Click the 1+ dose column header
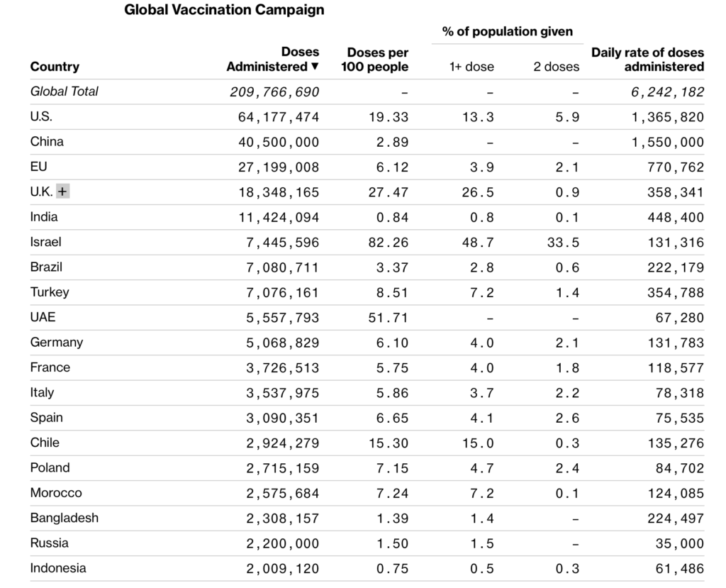Viewport: 726px width, 588px height. (471, 67)
